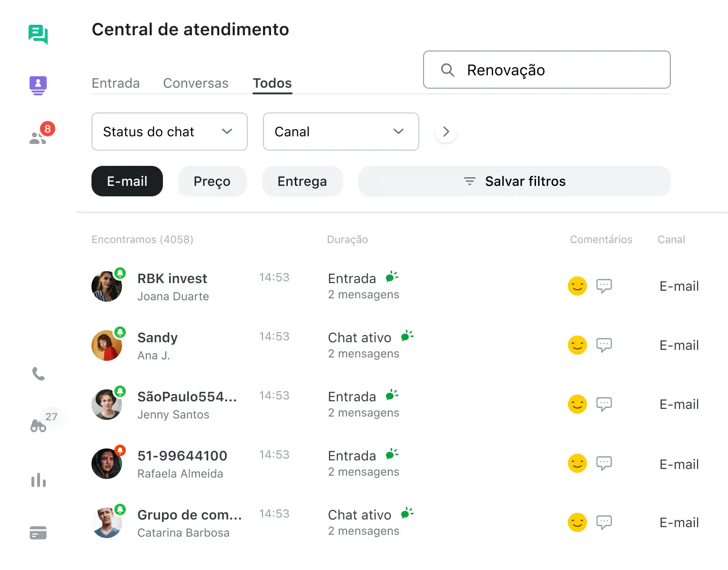The width and height of the screenshot is (728, 570).
Task: Open the binoculars monitoring icon
Action: 39,425
